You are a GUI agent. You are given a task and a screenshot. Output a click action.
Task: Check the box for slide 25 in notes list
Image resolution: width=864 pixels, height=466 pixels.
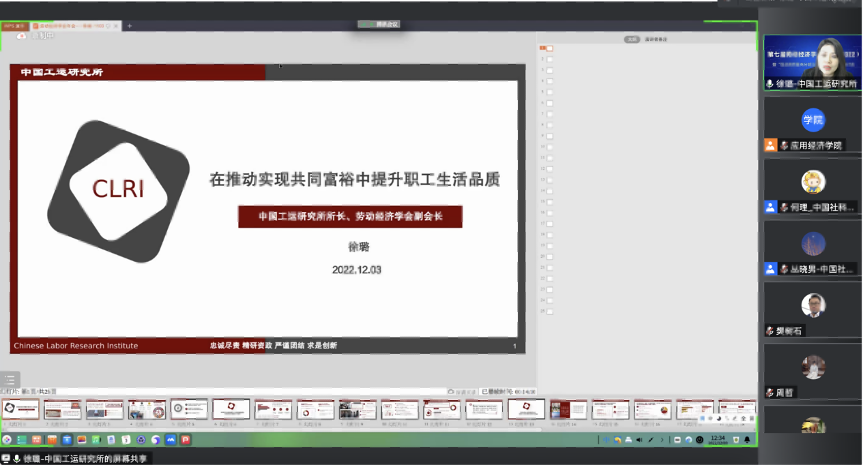point(549,311)
